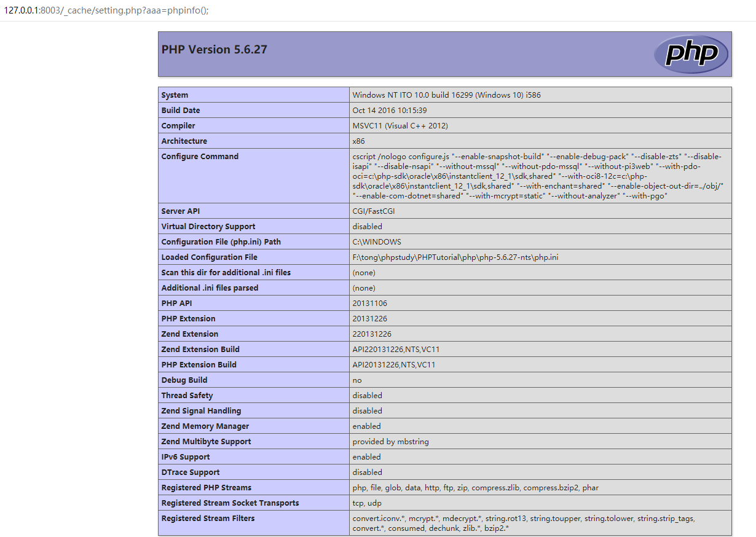The height and width of the screenshot is (537, 756).
Task: Click the disabled value for Virtual Directory Support
Action: pos(367,227)
